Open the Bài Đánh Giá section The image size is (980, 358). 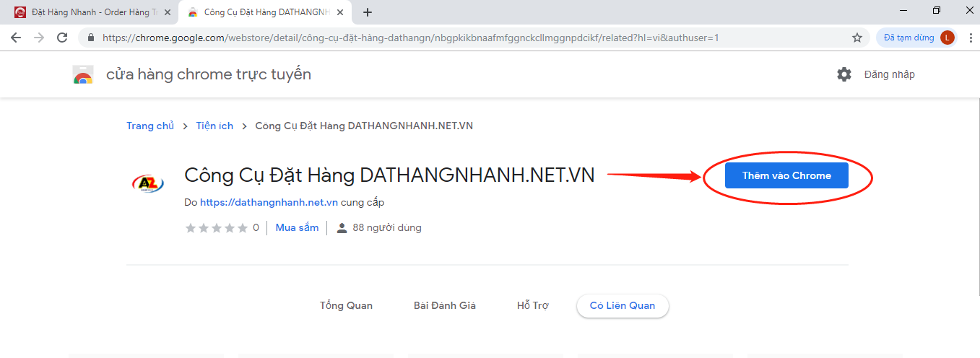point(445,305)
